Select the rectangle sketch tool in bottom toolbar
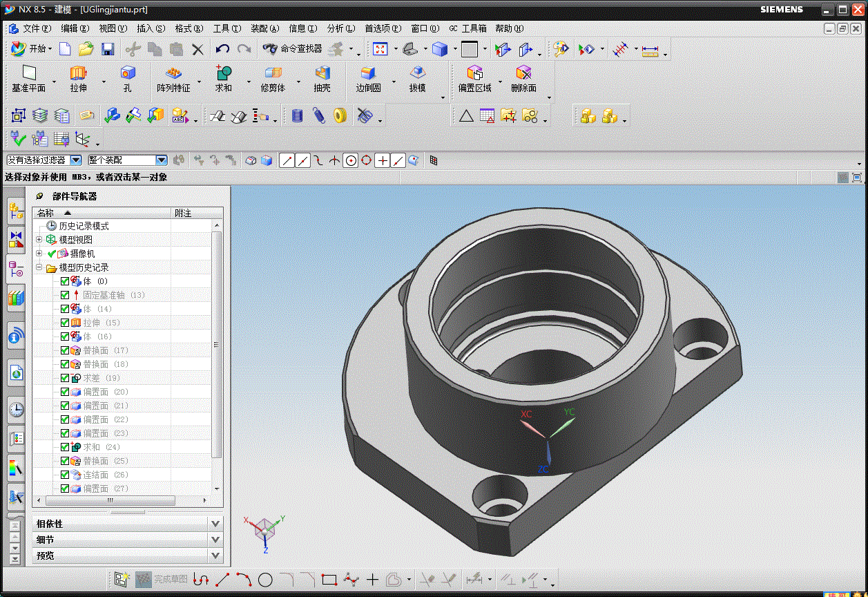868x597 pixels. tap(329, 580)
